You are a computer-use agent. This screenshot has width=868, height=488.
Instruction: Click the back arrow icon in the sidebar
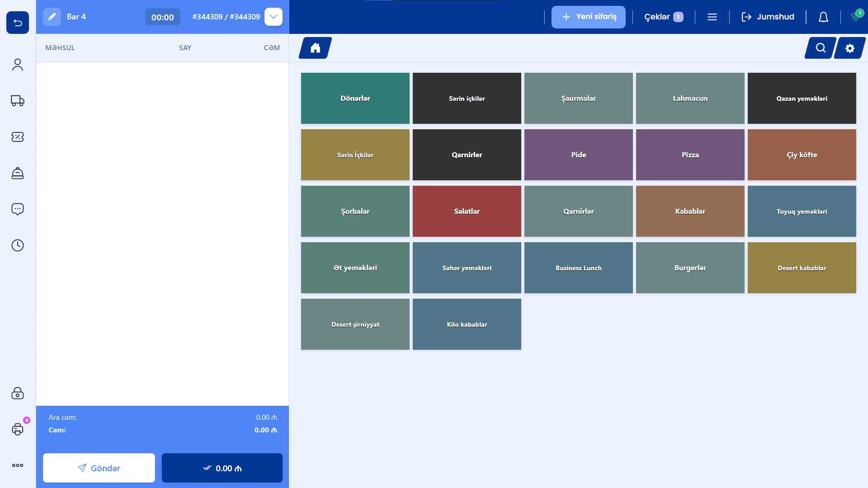[x=18, y=23]
